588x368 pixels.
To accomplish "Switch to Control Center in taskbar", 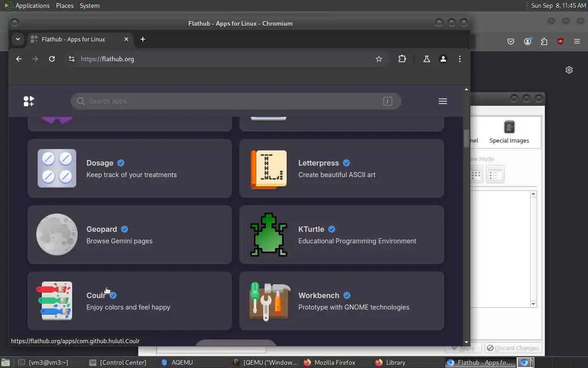I will (121, 362).
